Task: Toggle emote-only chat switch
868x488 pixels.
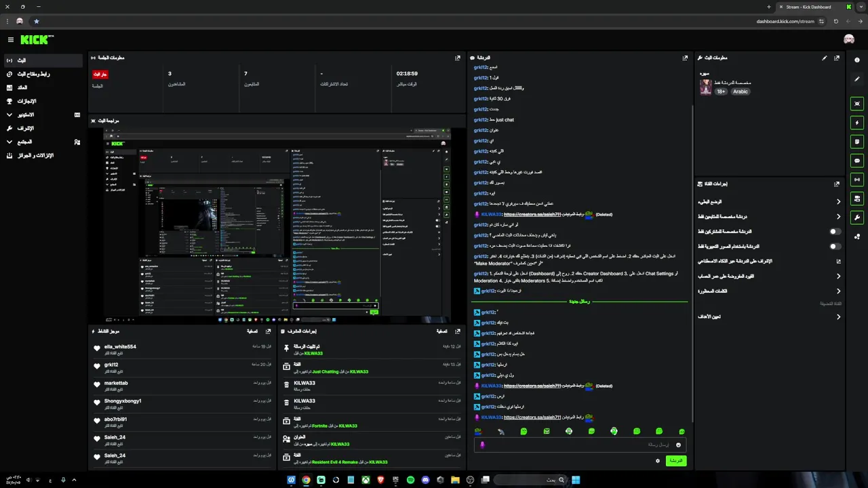Action: pyautogui.click(x=835, y=246)
